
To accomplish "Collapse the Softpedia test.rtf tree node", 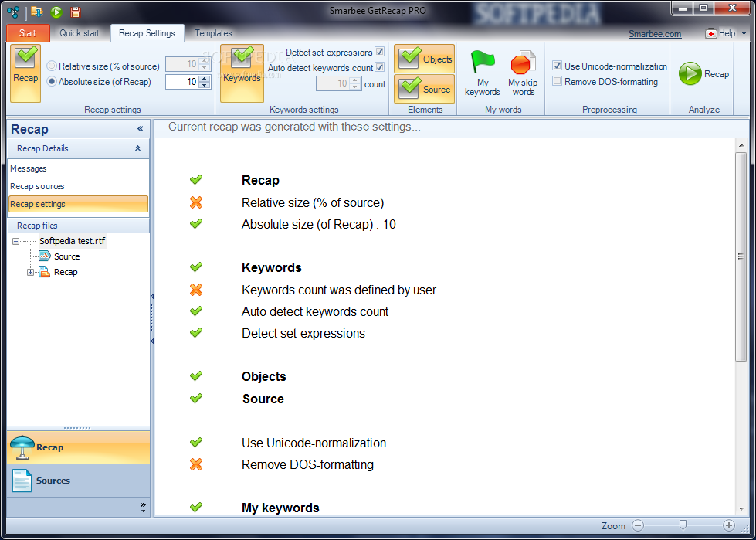I will tap(16, 241).
